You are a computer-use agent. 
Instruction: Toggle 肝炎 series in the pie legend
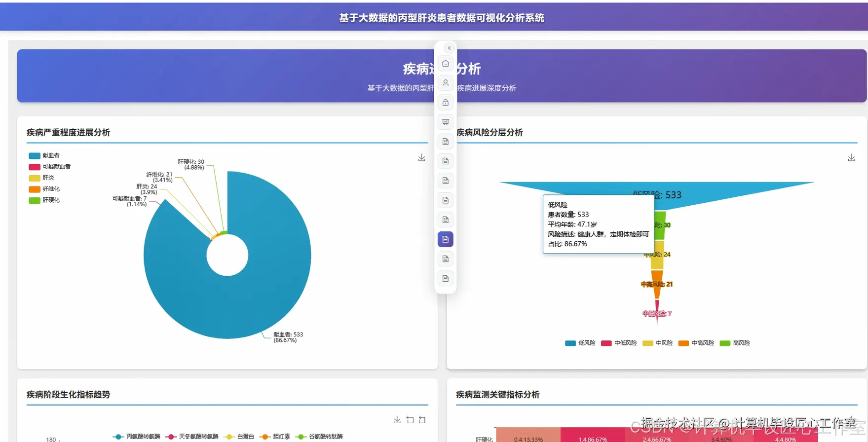(41, 178)
